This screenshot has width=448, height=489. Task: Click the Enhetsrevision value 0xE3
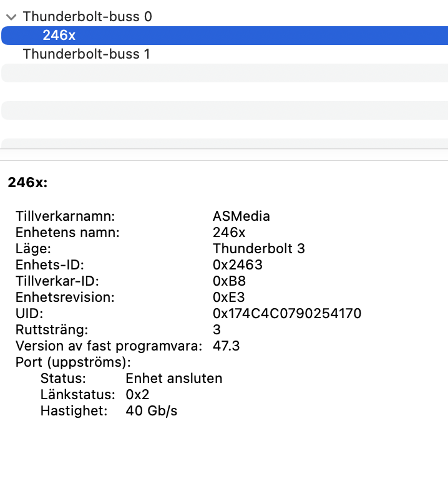(228, 298)
